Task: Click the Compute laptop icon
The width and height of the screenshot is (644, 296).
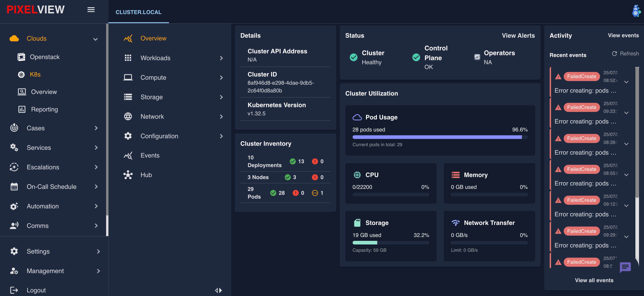Action: [128, 78]
